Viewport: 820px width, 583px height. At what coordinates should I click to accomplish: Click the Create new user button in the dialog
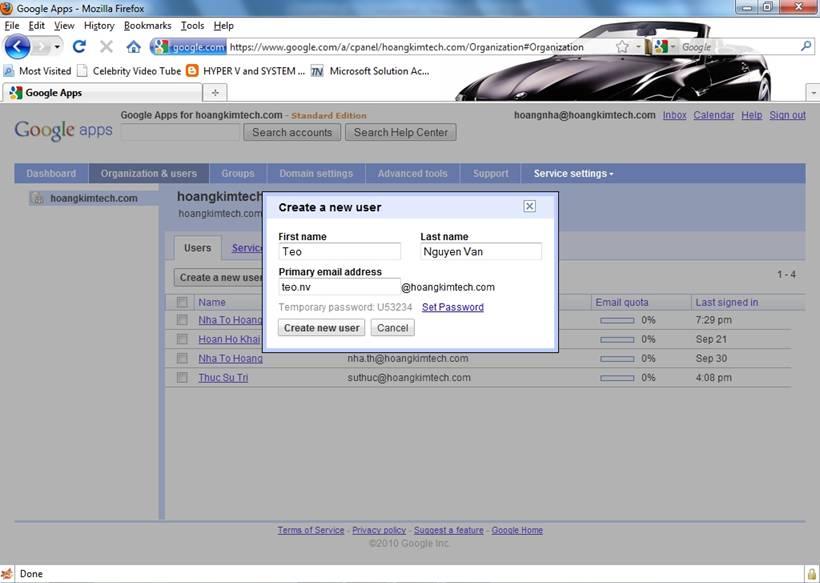click(322, 328)
